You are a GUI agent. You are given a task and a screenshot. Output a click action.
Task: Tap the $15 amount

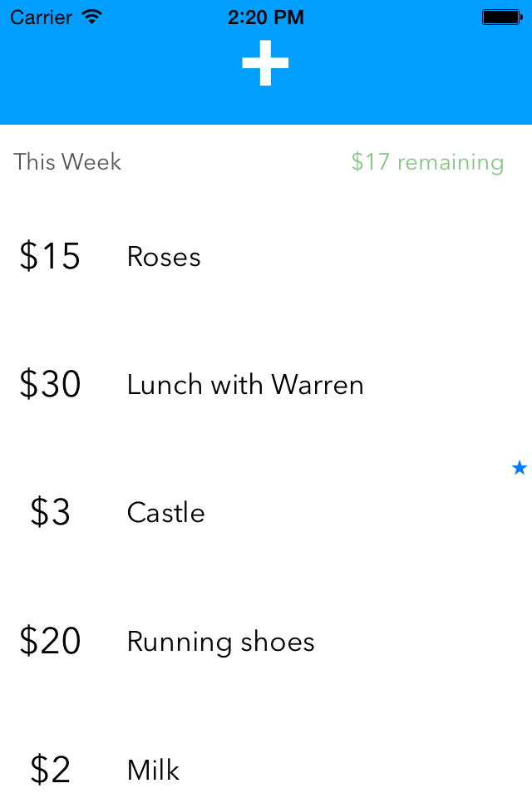[x=50, y=257]
